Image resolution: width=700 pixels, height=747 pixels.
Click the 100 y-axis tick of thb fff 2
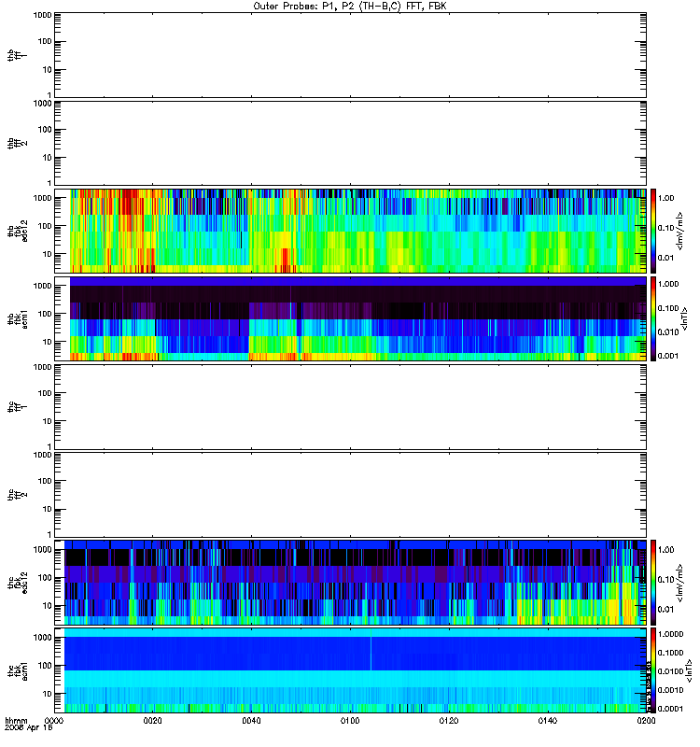[x=45, y=130]
